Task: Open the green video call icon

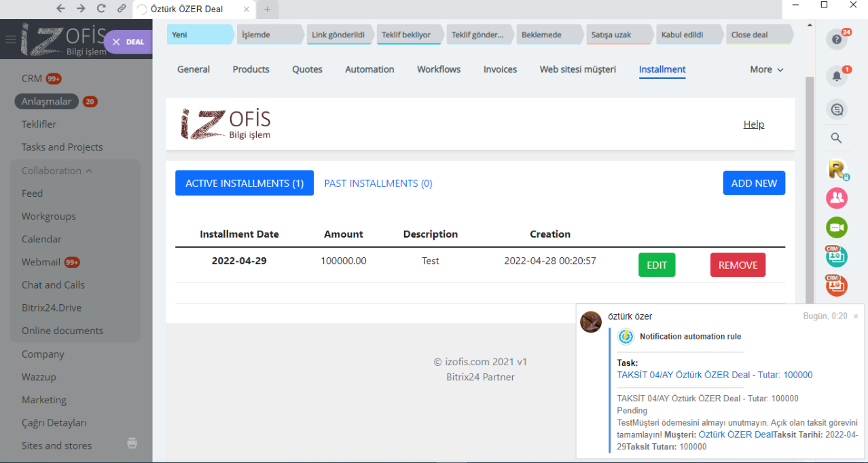Action: click(x=836, y=227)
